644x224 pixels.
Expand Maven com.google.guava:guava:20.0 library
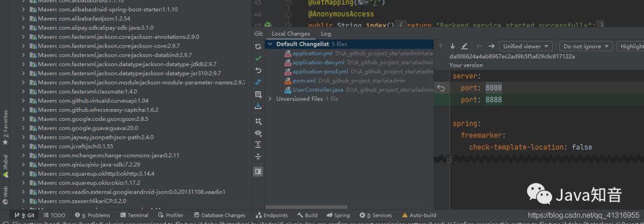(x=23, y=128)
